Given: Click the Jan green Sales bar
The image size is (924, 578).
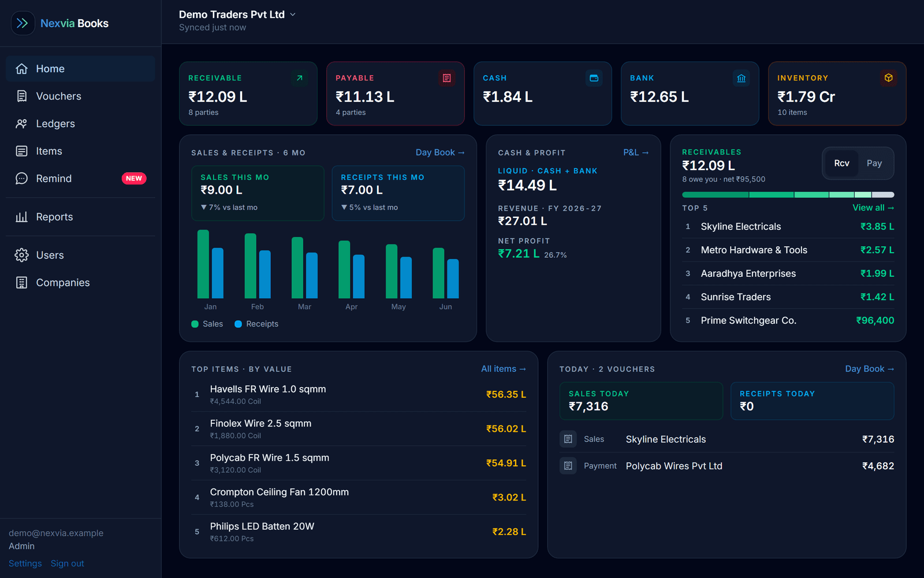Looking at the screenshot, I should (203, 264).
